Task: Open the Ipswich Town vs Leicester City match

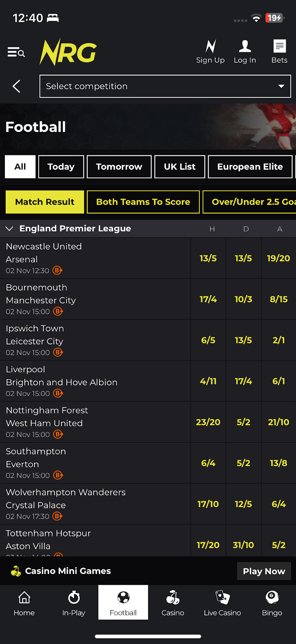Action: click(81, 335)
